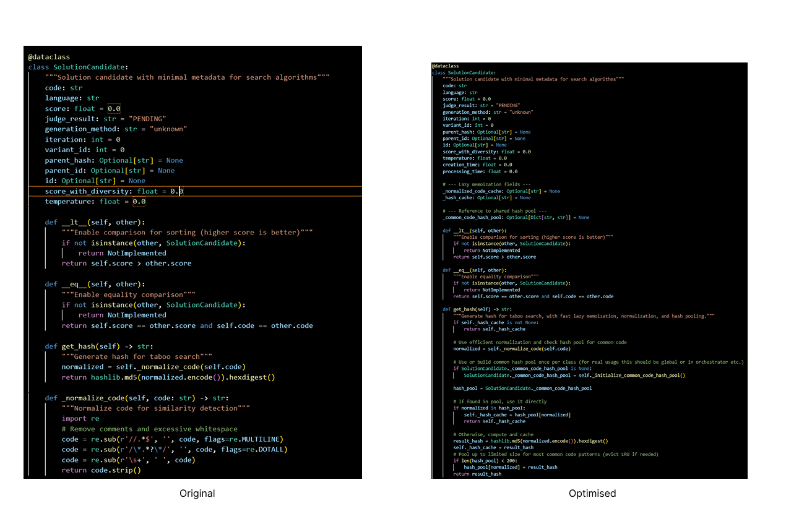Click 'Generate hash for taboo search' docstring in Original
Screen dimensions: 812x524
coord(137,356)
